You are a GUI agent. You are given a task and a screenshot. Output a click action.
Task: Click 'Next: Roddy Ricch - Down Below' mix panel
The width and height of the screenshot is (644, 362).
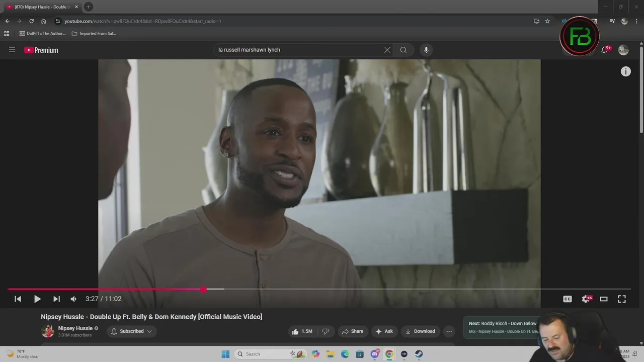[x=503, y=327]
